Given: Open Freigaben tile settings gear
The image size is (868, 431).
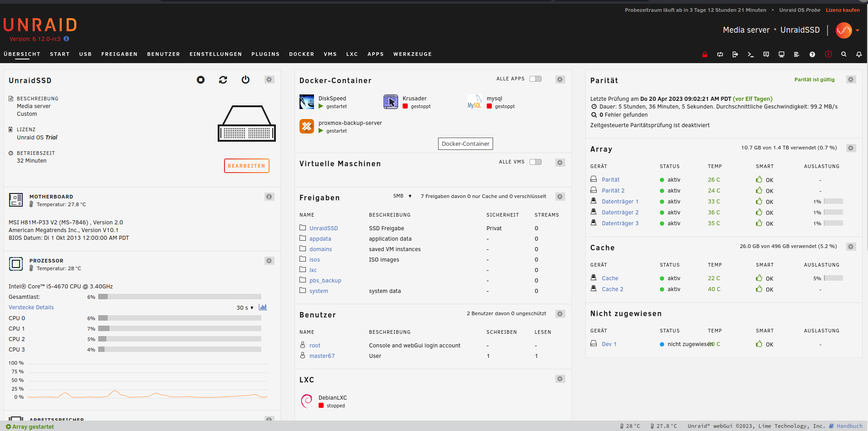Looking at the screenshot, I should [x=560, y=197].
